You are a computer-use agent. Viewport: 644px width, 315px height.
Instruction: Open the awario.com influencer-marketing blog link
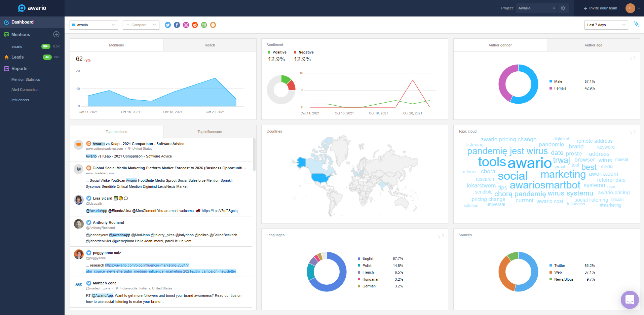(x=161, y=268)
